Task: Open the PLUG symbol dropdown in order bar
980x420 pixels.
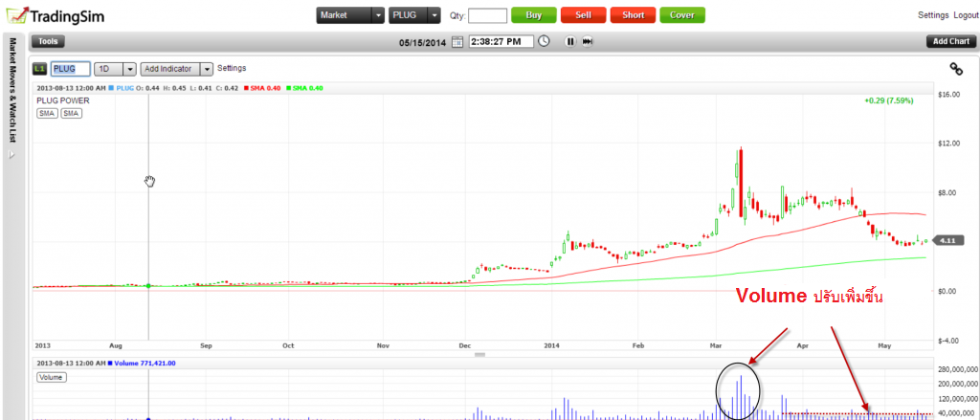Action: [434, 15]
